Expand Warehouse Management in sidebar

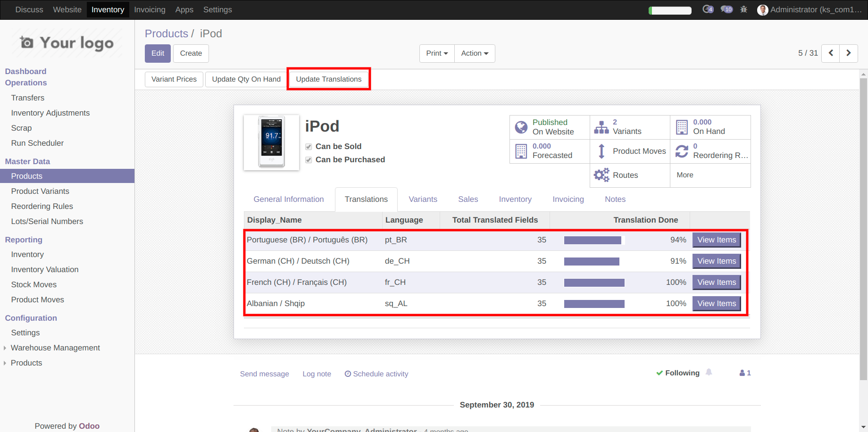(x=55, y=348)
